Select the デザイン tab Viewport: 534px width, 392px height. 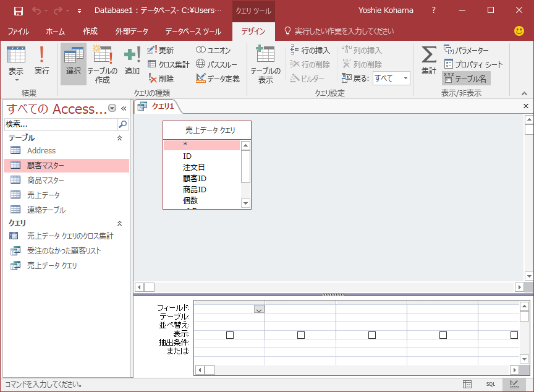point(253,32)
